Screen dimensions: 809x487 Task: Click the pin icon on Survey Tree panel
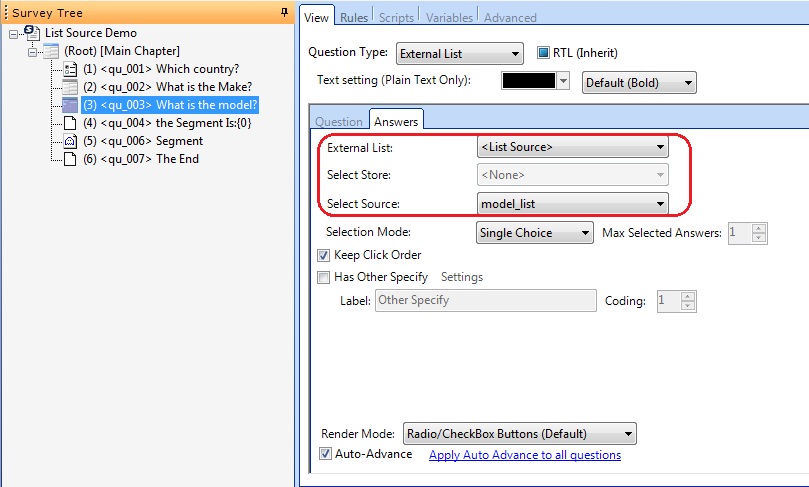tap(284, 12)
